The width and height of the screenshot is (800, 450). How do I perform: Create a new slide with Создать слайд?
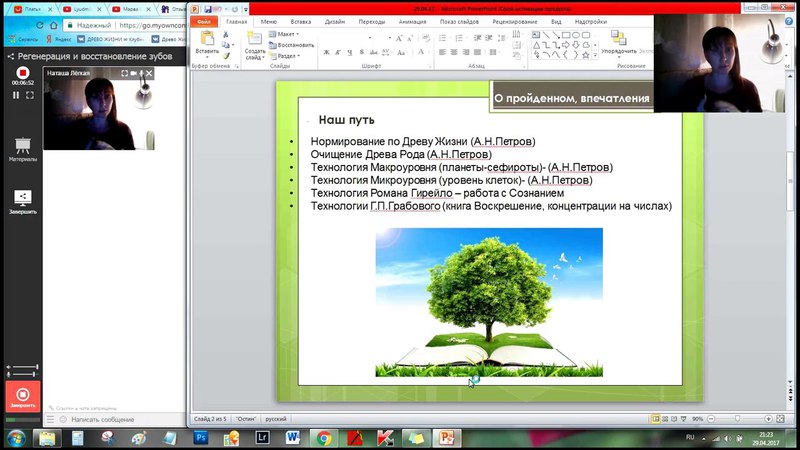pyautogui.click(x=255, y=42)
